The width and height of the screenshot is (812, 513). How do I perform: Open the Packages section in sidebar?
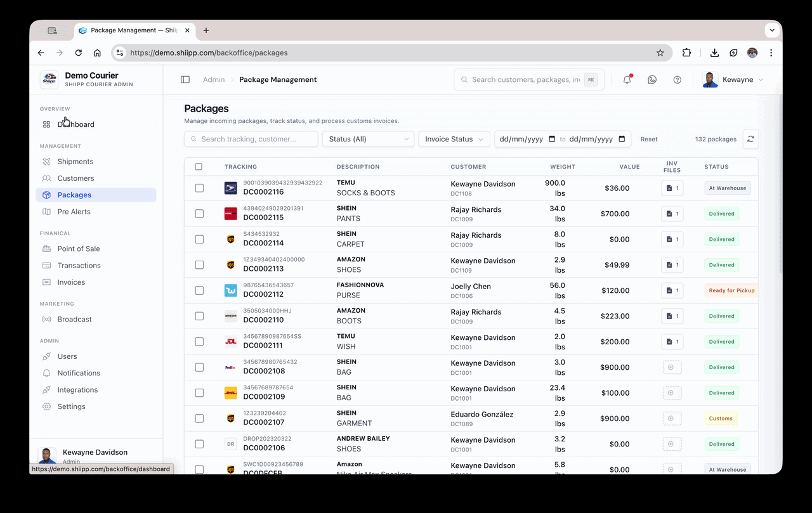click(75, 195)
